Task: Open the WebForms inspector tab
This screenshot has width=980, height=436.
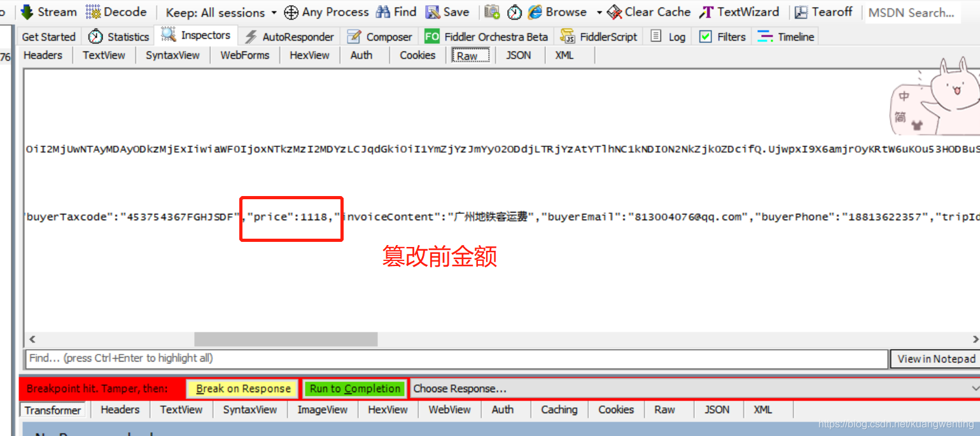Action: (245, 55)
